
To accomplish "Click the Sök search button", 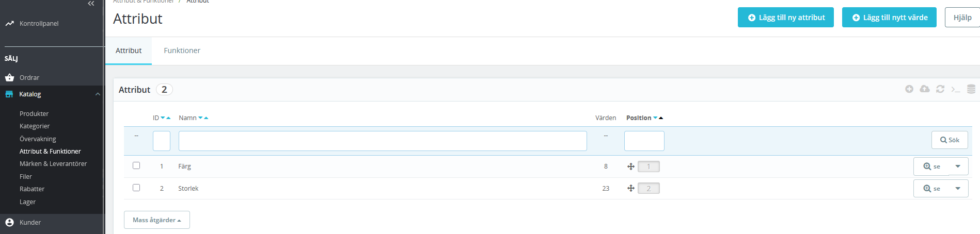I will click(x=949, y=140).
